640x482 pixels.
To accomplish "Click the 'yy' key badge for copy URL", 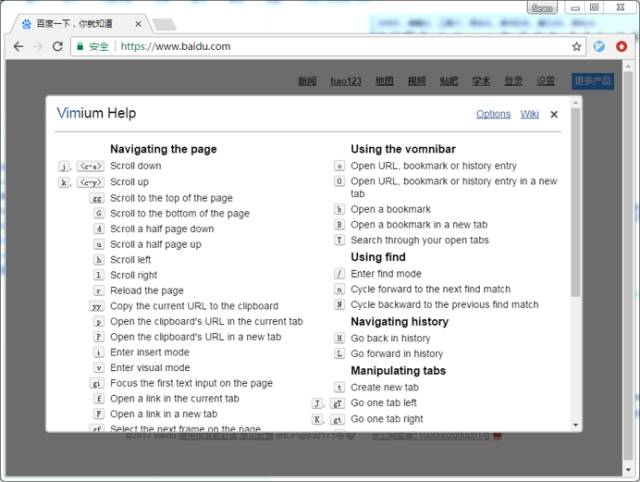I will (x=97, y=306).
